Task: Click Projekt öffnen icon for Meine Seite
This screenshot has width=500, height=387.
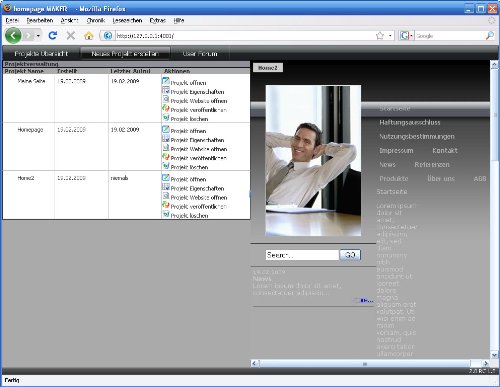Action: (x=166, y=81)
